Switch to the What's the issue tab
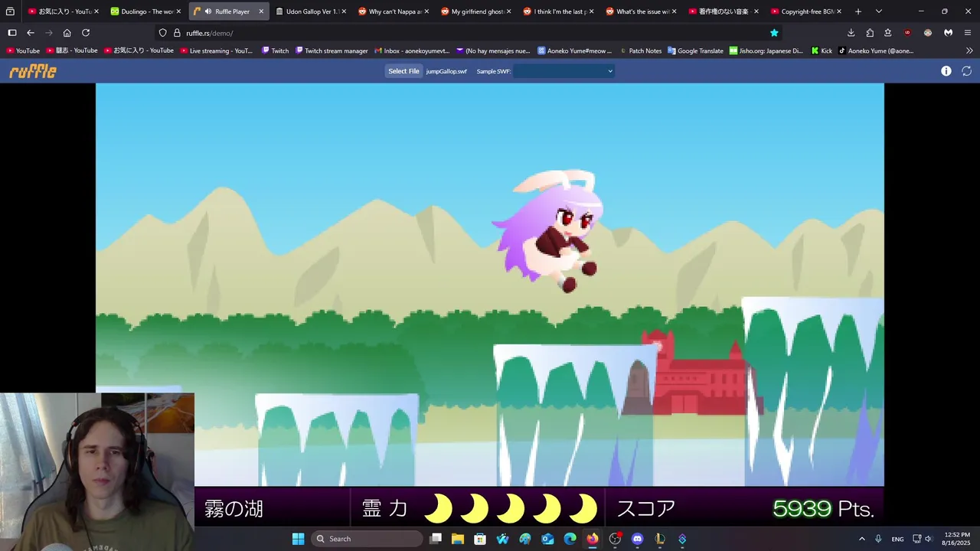The width and height of the screenshot is (980, 551). pos(642,11)
